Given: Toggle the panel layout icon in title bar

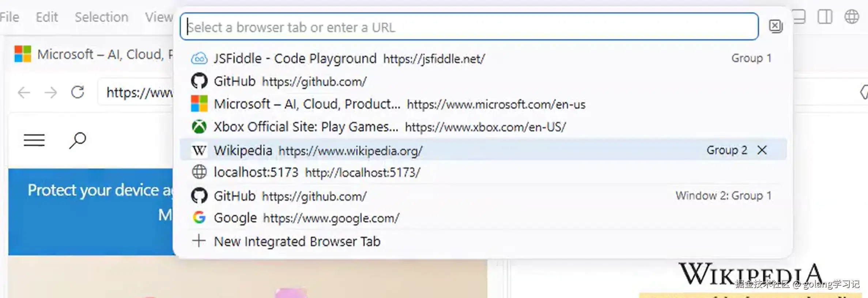Looking at the screenshot, I should click(x=800, y=17).
